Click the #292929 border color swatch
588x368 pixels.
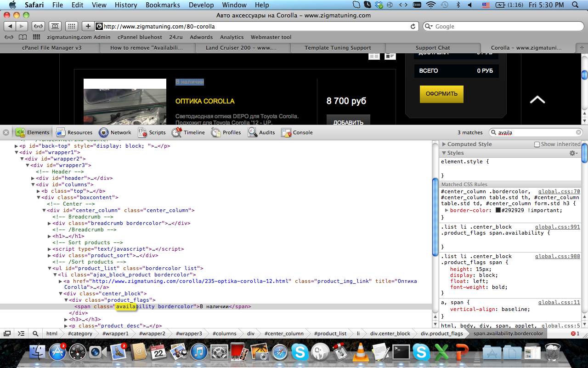click(x=498, y=211)
